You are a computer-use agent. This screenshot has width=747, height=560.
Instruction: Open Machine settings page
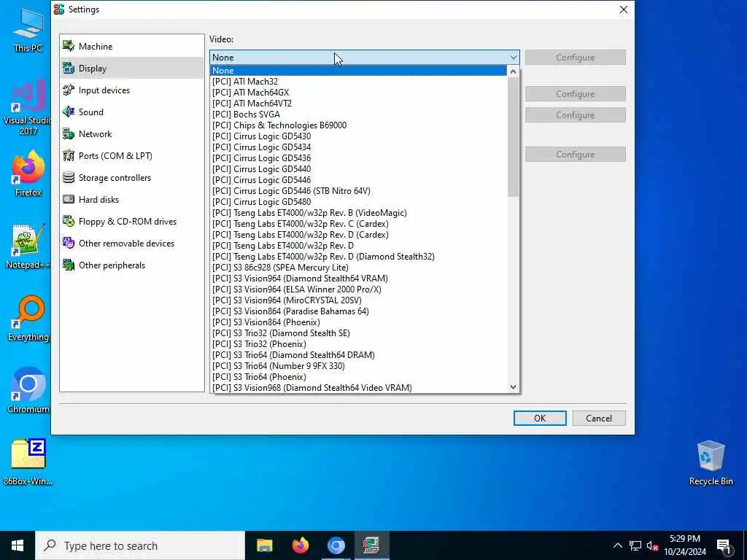132,46
